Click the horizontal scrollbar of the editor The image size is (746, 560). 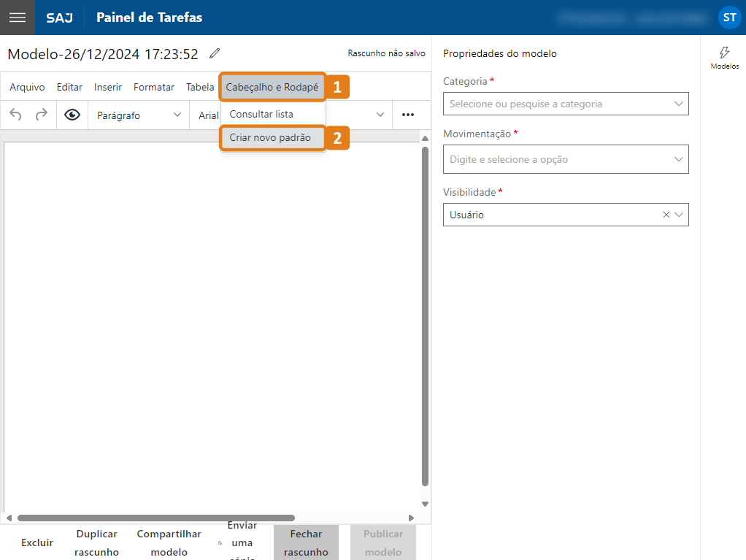pos(156,518)
